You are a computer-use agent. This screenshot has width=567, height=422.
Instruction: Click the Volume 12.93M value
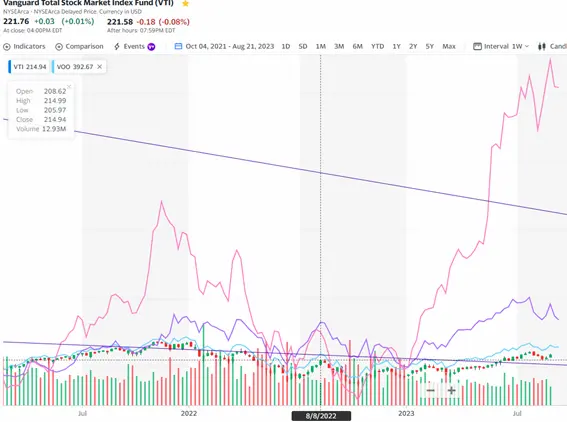coord(54,129)
